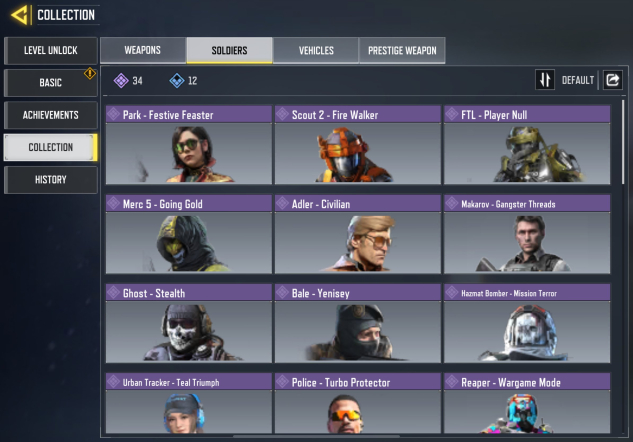This screenshot has height=442, width=633.
Task: Select the Reaper - Wargame Mode skin
Action: click(527, 403)
